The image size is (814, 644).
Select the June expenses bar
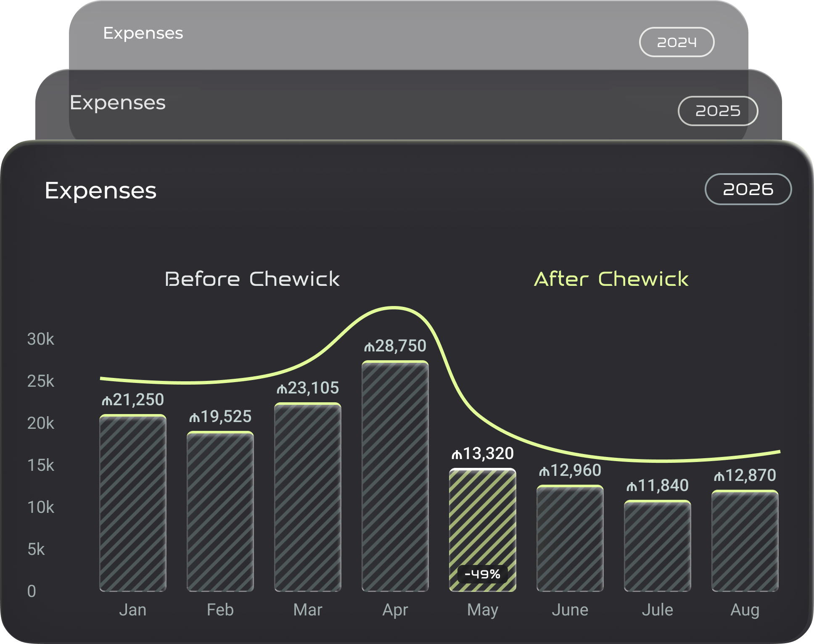point(570,538)
